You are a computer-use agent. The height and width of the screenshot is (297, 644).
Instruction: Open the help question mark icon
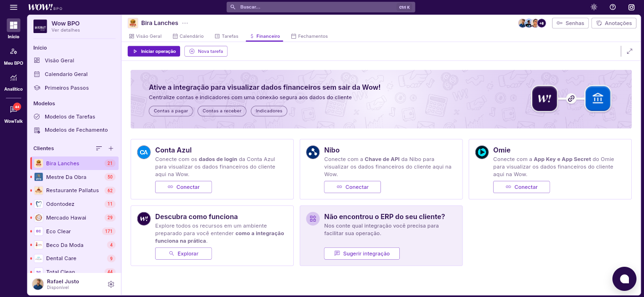pyautogui.click(x=612, y=7)
